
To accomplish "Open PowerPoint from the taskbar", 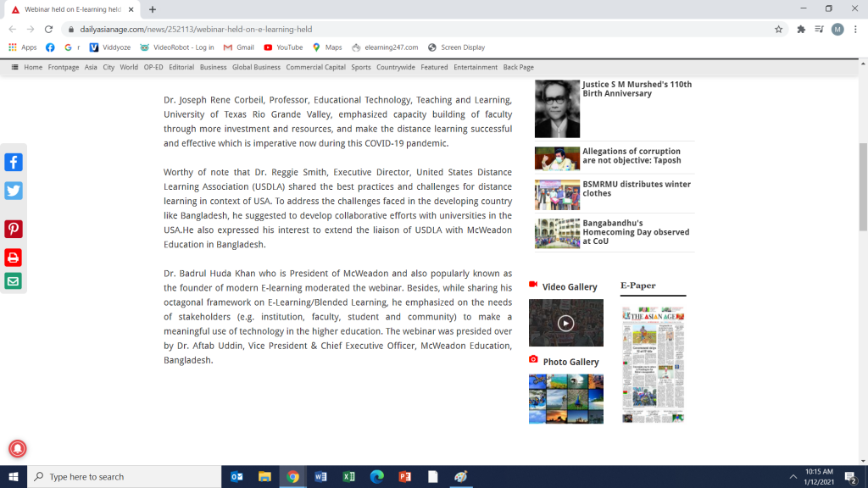I will point(404,477).
